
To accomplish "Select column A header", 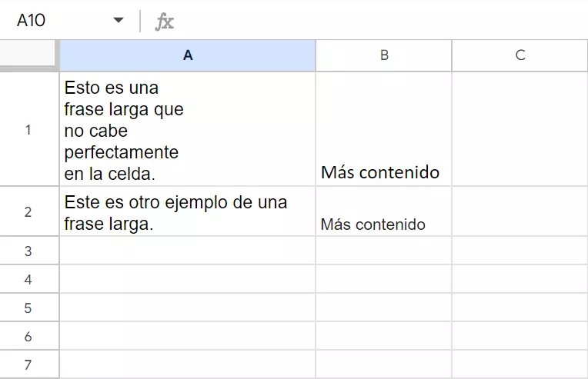I will [x=188, y=55].
